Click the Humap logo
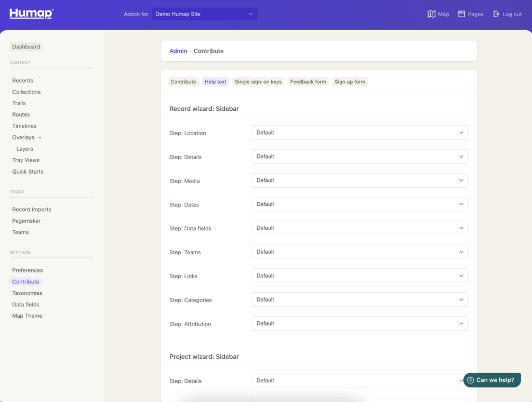 tap(31, 14)
